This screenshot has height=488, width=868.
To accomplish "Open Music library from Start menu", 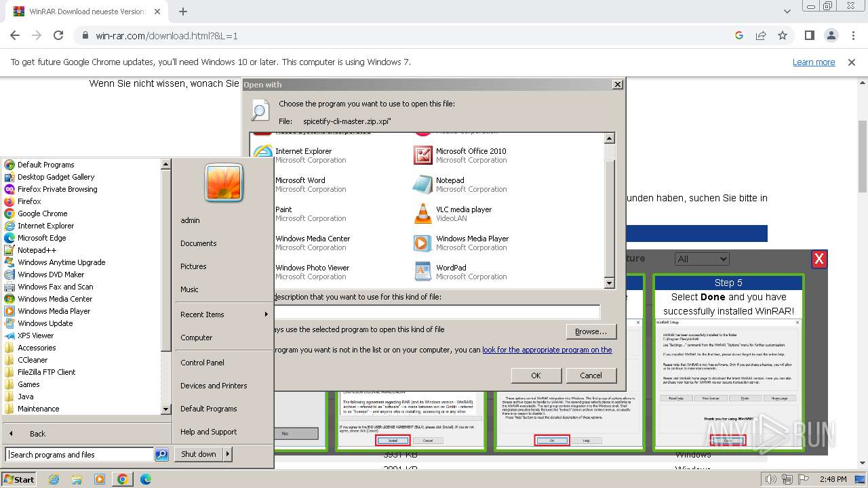I will (189, 289).
